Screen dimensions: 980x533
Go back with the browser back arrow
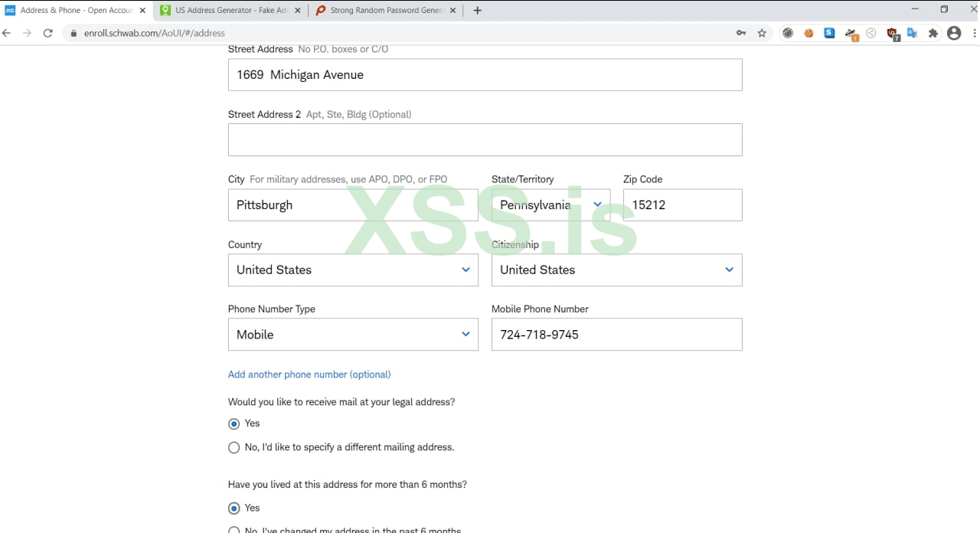tap(7, 33)
